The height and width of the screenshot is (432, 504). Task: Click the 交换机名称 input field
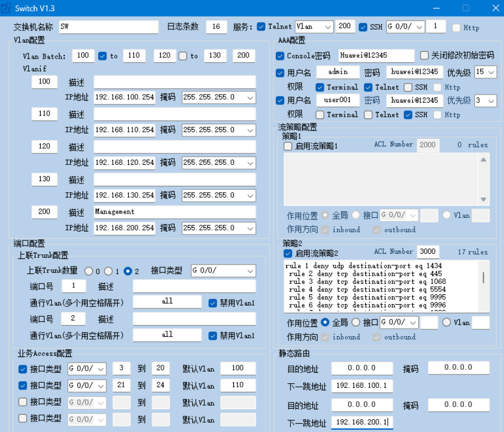(x=107, y=27)
